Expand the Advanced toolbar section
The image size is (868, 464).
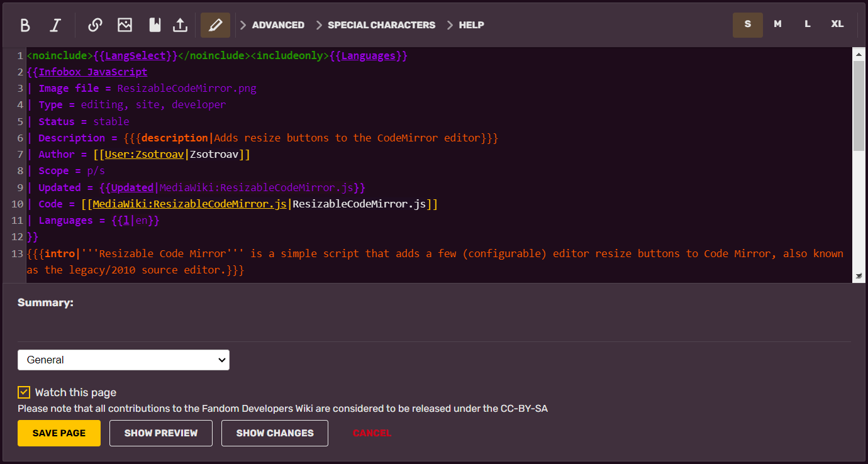click(x=272, y=25)
